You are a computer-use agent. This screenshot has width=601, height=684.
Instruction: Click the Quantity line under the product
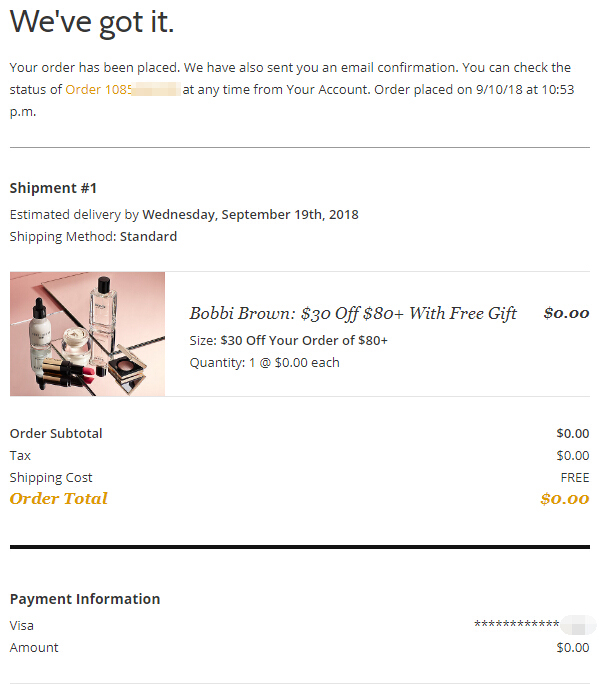click(x=264, y=363)
